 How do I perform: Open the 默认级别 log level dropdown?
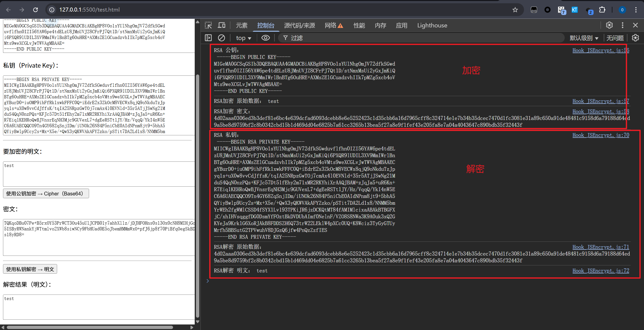584,38
